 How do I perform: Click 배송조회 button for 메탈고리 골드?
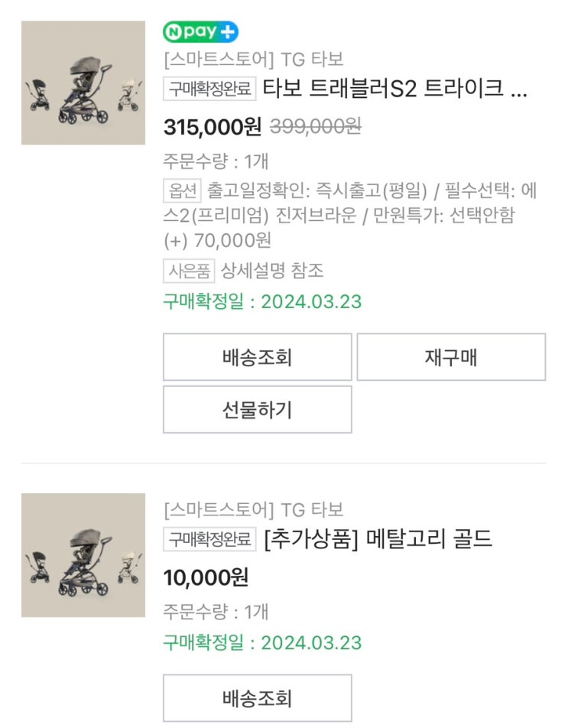(x=257, y=697)
